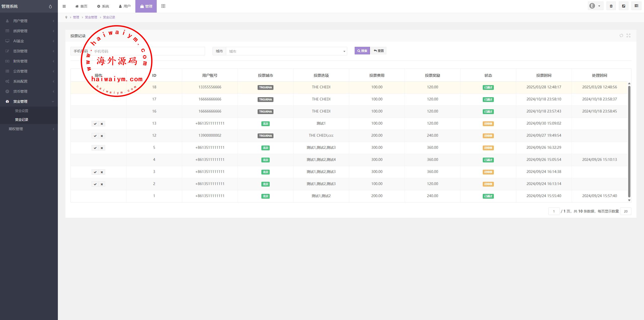
Task: Click the grid squares icon in top nav
Action: click(x=163, y=6)
